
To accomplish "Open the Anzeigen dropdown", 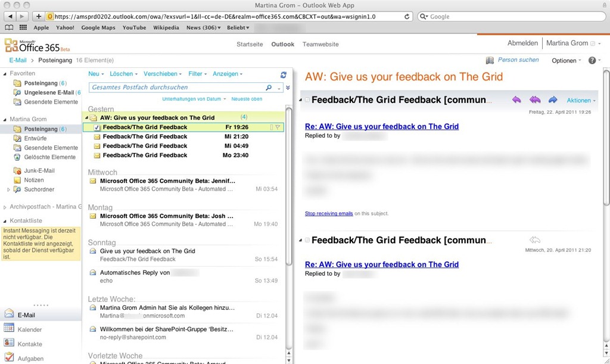I will coord(228,74).
